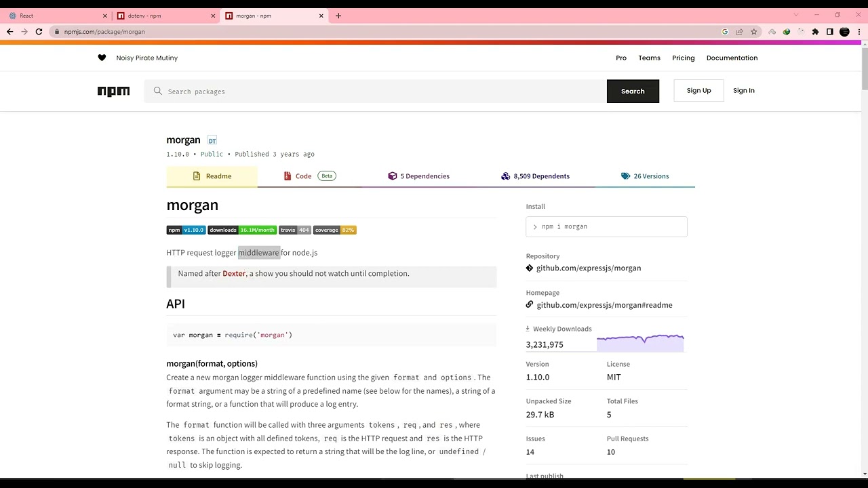The width and height of the screenshot is (868, 488).
Task: Click the Dependents cubes icon
Action: [x=505, y=176]
